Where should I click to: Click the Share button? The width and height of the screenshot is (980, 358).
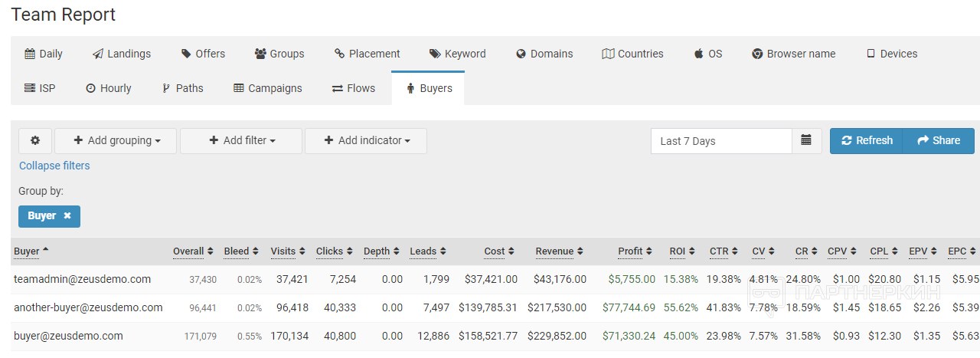939,141
